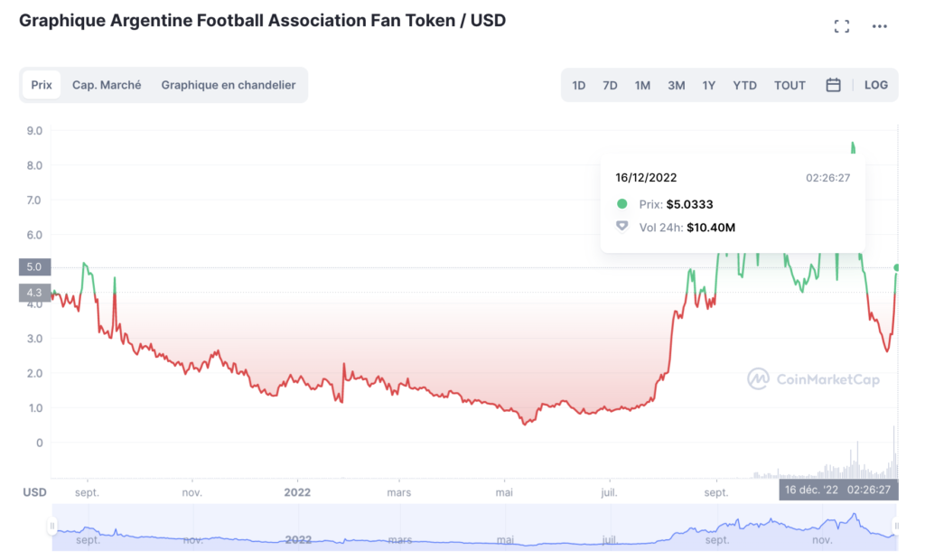
Task: Click the green end-of-line price marker
Action: click(x=897, y=267)
